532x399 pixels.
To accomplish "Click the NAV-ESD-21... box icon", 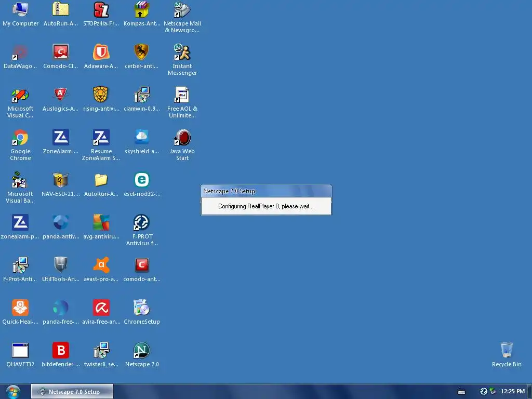I will pos(61,180).
